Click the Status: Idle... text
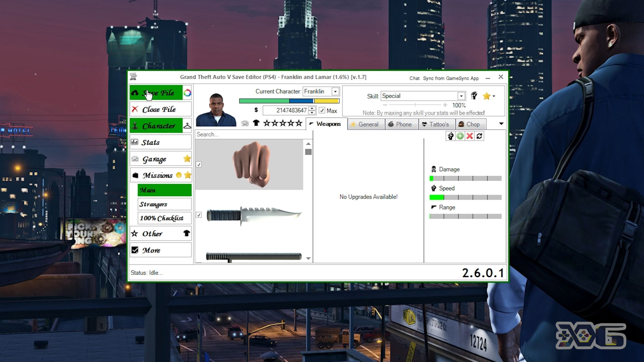 click(146, 273)
